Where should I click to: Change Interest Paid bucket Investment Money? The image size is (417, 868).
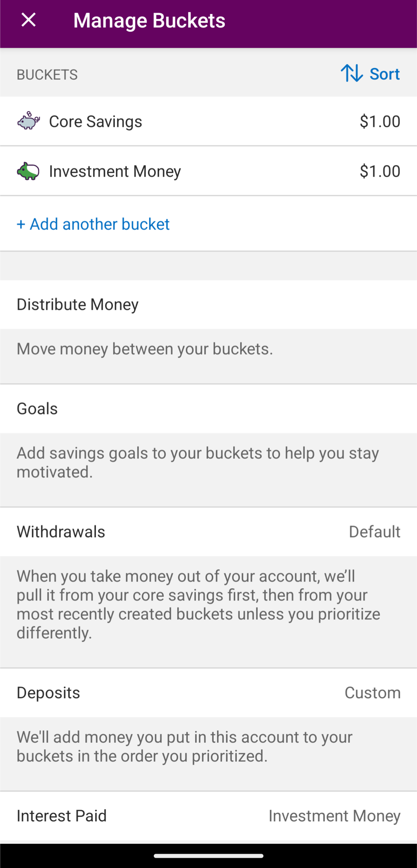tap(334, 816)
